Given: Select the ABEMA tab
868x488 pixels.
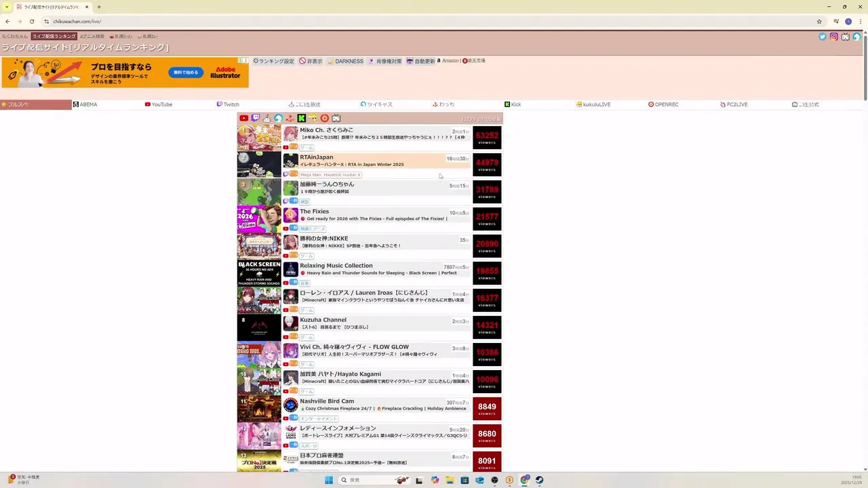Looking at the screenshot, I should point(108,104).
